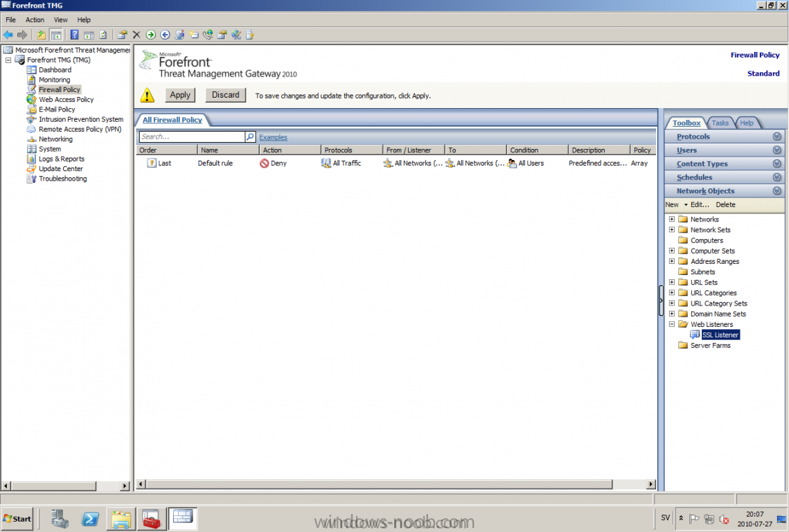Click the muted volume tray icon

pos(724,519)
